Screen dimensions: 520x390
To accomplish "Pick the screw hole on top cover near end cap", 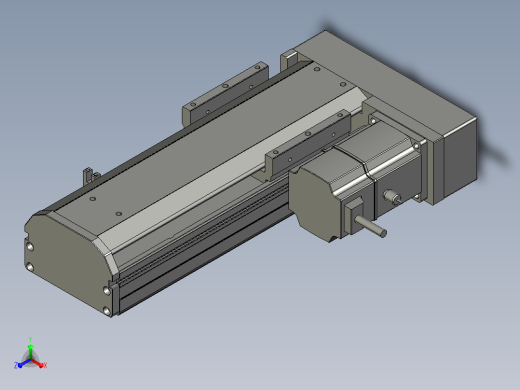I will (x=93, y=199).
